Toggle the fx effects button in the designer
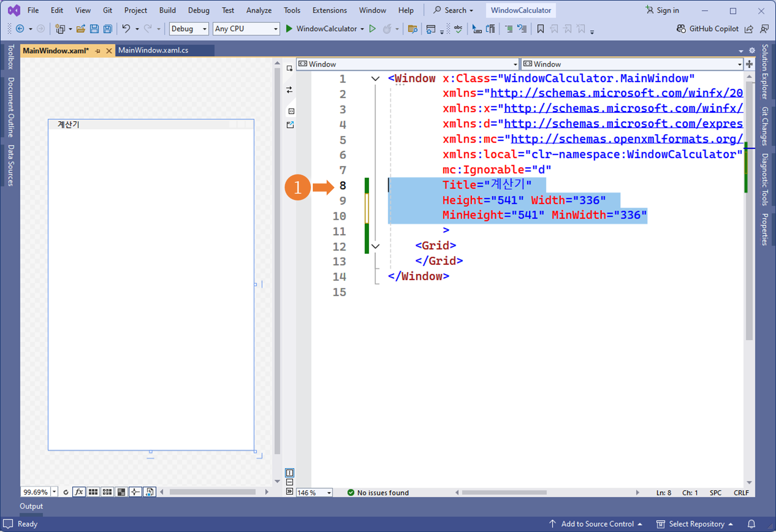776x532 pixels. point(79,492)
